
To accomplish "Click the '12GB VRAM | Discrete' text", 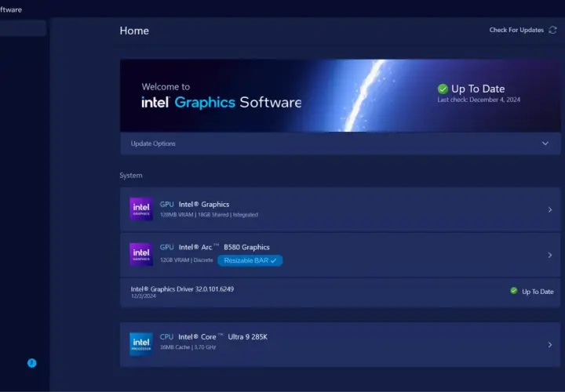I will click(186, 260).
